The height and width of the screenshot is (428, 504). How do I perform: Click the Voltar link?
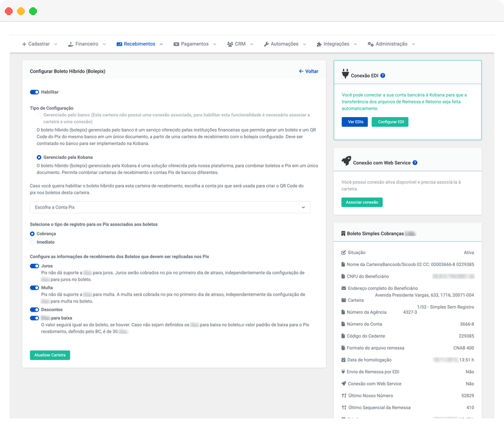coord(308,71)
